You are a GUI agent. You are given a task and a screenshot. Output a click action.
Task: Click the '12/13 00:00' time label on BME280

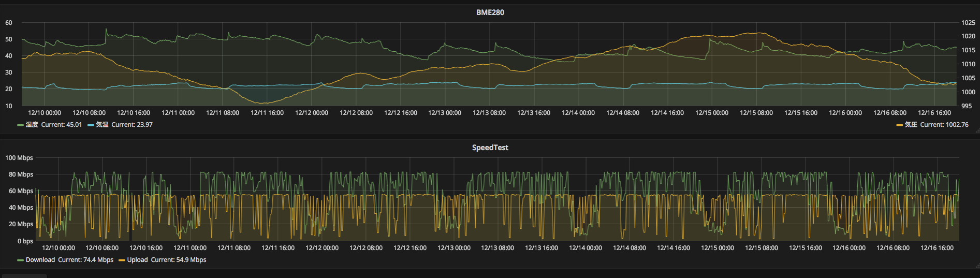pyautogui.click(x=445, y=113)
